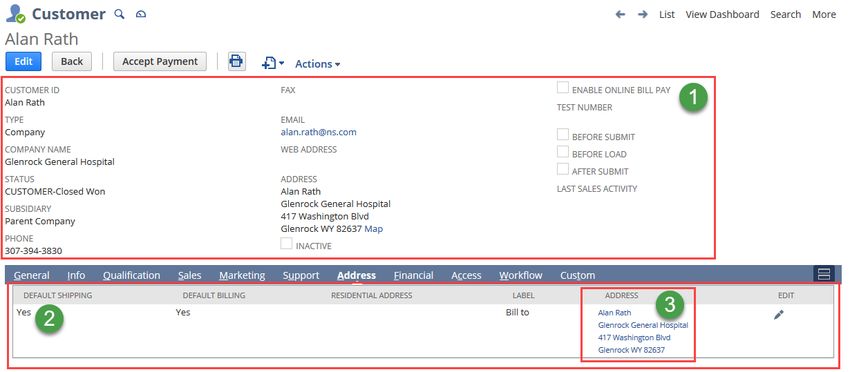Click the phone number 307-394-3830
Image resolution: width=850 pixels, height=372 pixels.
[33, 251]
